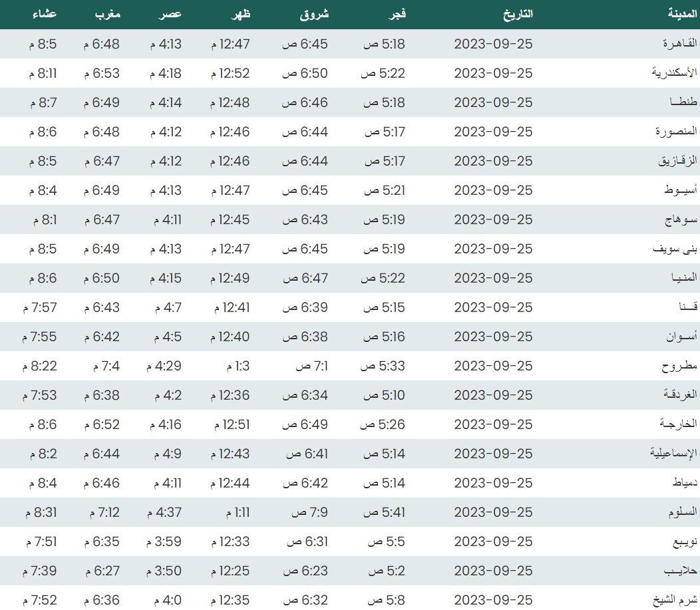The width and height of the screenshot is (700, 610).
Task: Select the 6:27 م Maghrib time for حلايب
Action: coord(101,571)
